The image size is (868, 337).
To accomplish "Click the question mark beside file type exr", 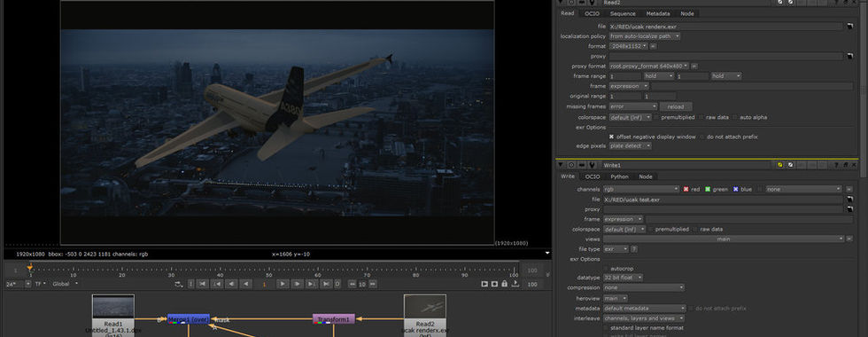I will coord(634,249).
